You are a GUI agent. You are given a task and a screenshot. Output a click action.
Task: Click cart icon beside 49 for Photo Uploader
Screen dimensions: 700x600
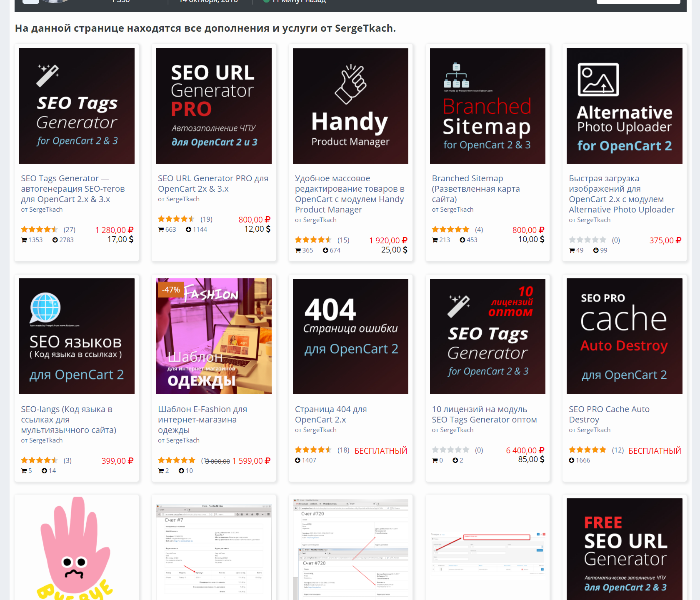[x=572, y=250]
